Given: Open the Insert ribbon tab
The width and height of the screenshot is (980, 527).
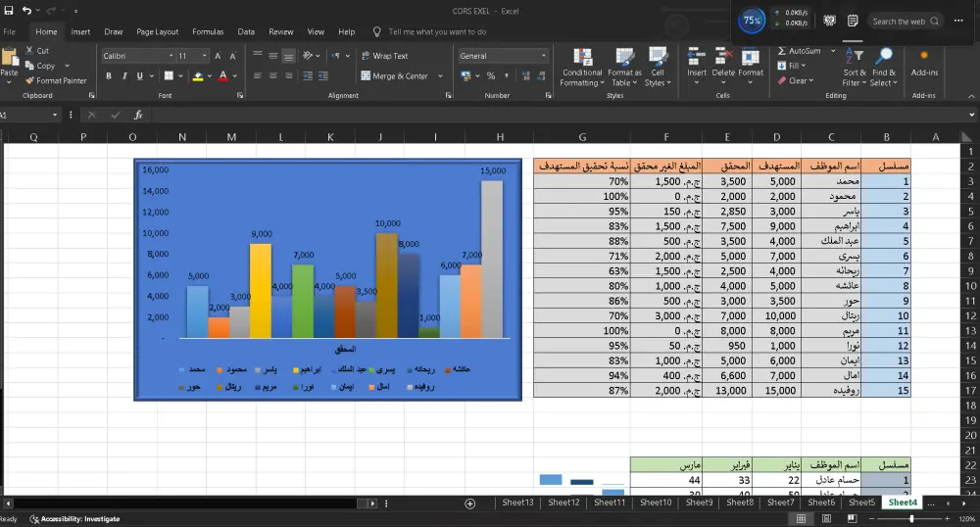Looking at the screenshot, I should click(x=80, y=32).
